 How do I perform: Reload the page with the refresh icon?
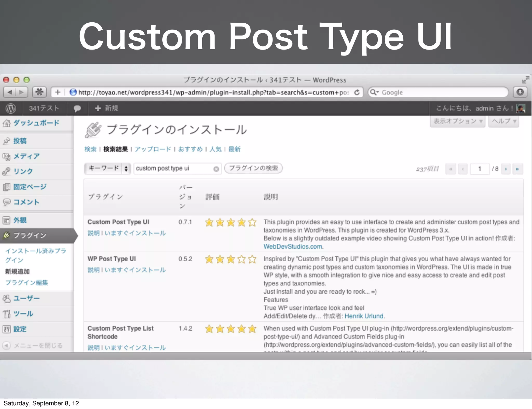coord(357,92)
